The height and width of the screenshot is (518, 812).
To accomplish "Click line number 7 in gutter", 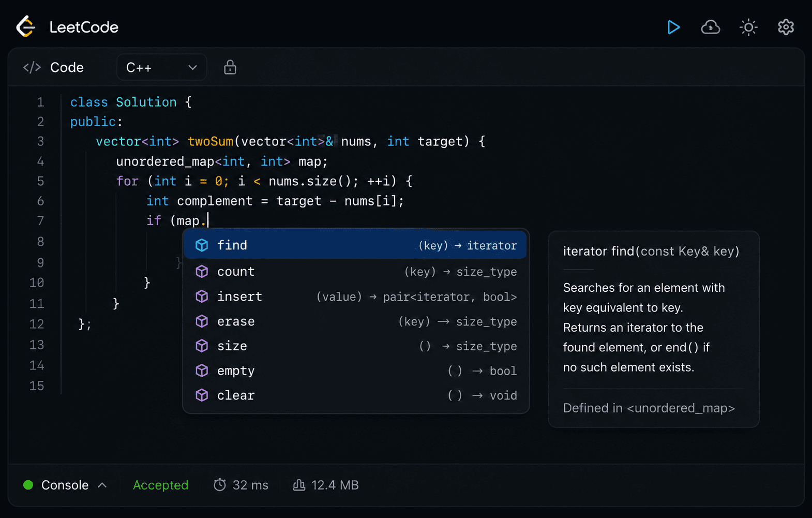I will [40, 221].
